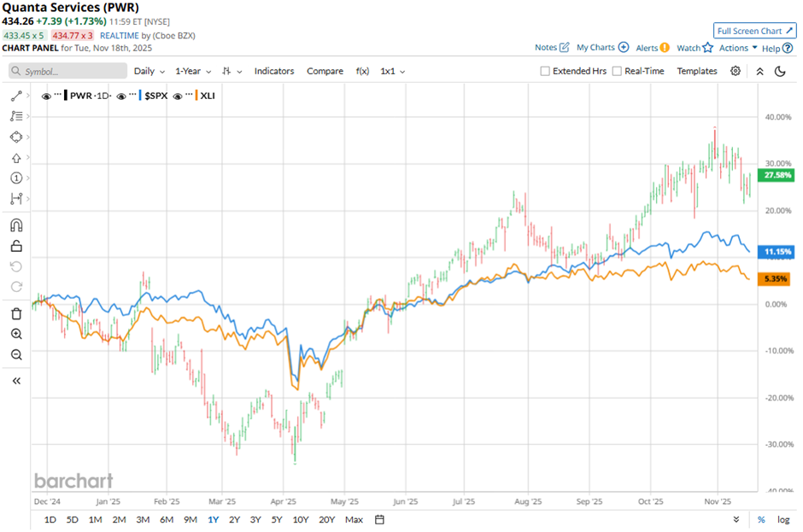Open the Full Screen Chart button
The image size is (803, 532).
755,31
